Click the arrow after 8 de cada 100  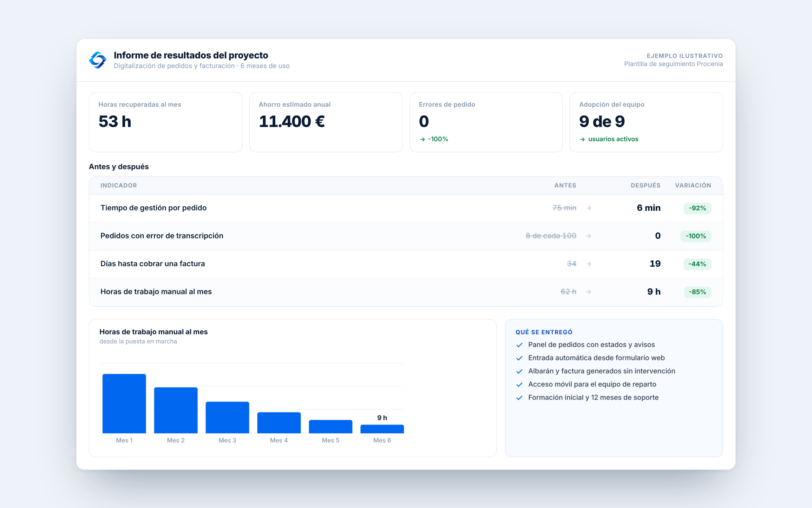[x=588, y=236]
